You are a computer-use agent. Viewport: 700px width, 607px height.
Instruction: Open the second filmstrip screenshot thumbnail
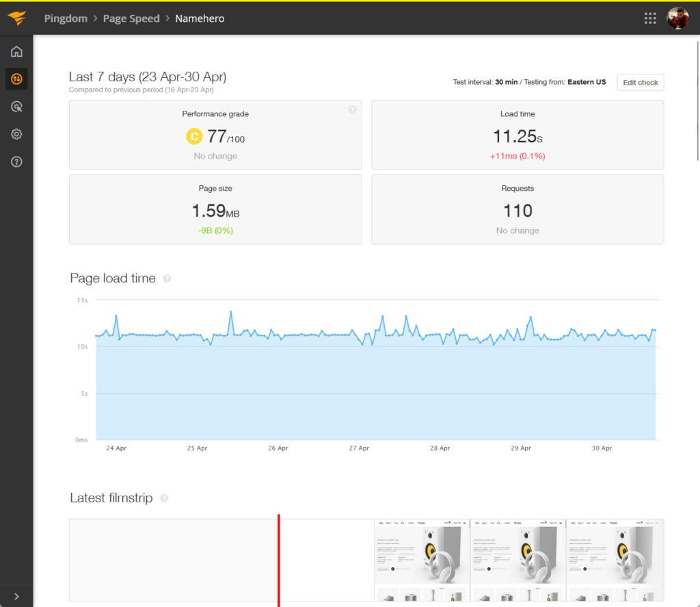point(518,560)
